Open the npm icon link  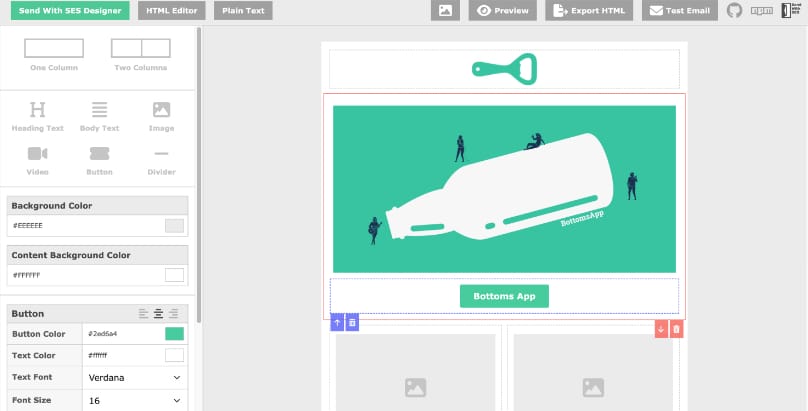click(762, 11)
